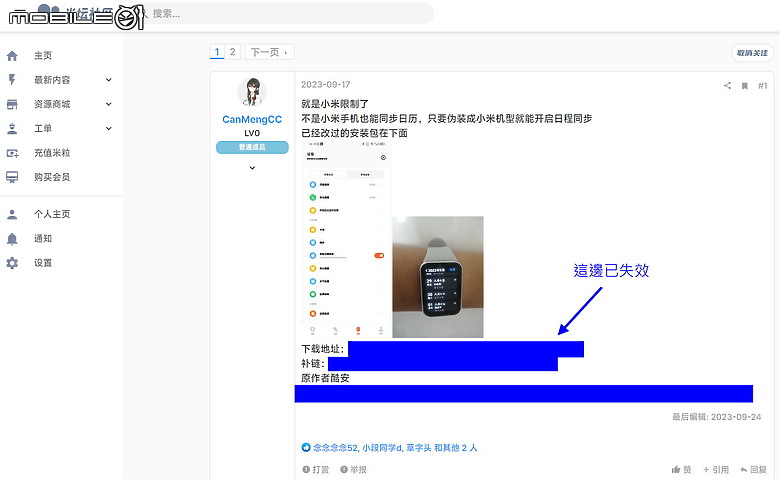Open 通知 menu item
This screenshot has width=780, height=485.
pos(43,239)
